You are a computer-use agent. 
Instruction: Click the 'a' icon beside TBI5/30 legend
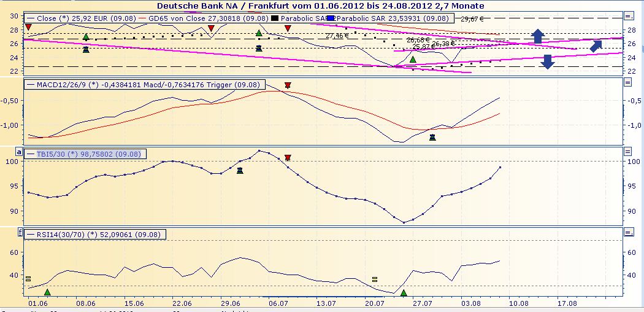(x=19, y=152)
